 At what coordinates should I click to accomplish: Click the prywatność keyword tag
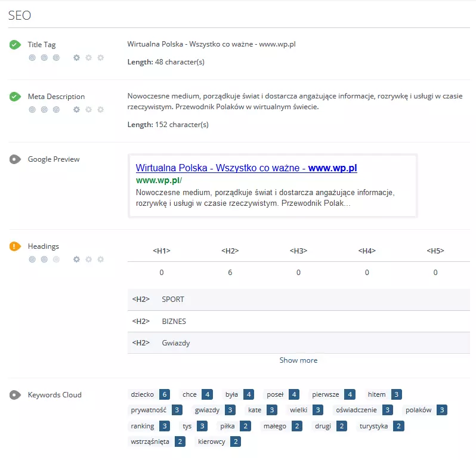155,410
